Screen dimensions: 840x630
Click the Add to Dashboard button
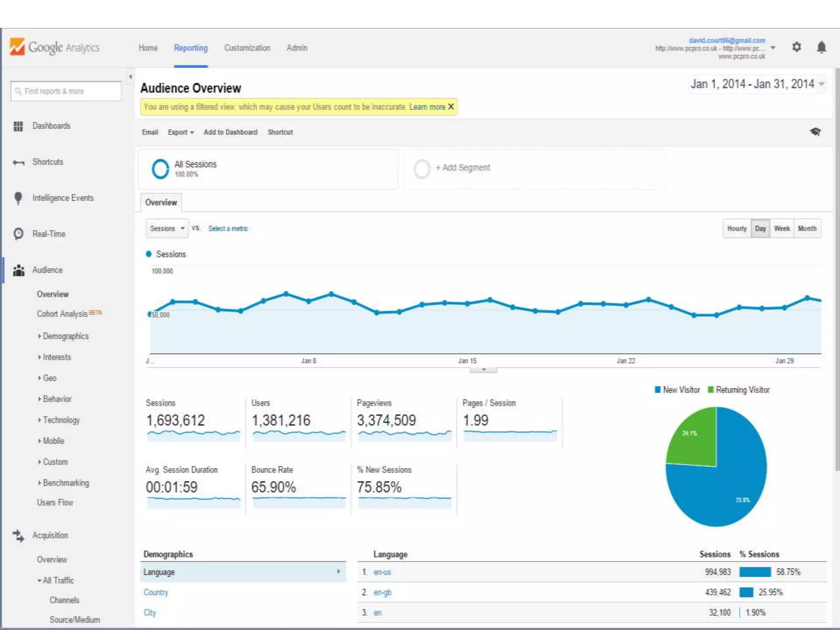231,132
